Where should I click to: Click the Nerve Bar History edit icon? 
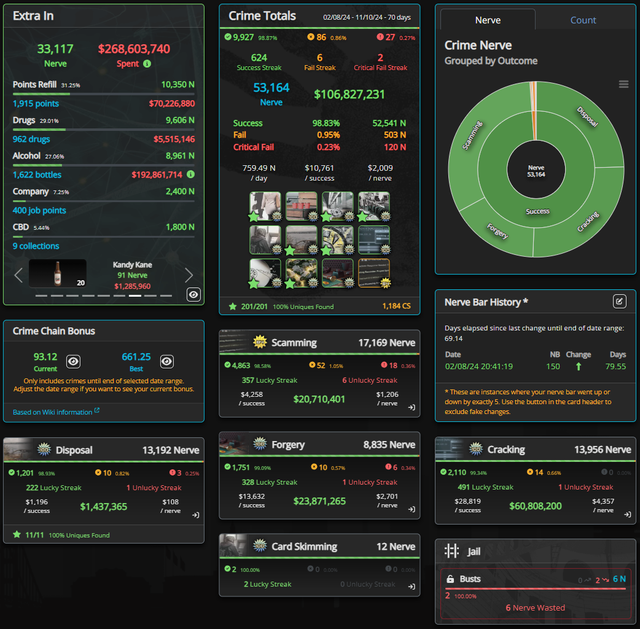[619, 301]
